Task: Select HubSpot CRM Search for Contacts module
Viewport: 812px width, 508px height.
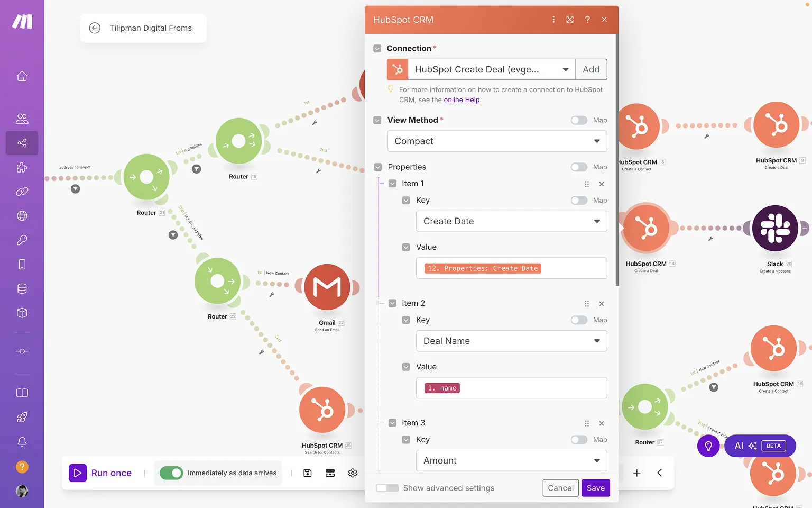Action: pyautogui.click(x=322, y=410)
